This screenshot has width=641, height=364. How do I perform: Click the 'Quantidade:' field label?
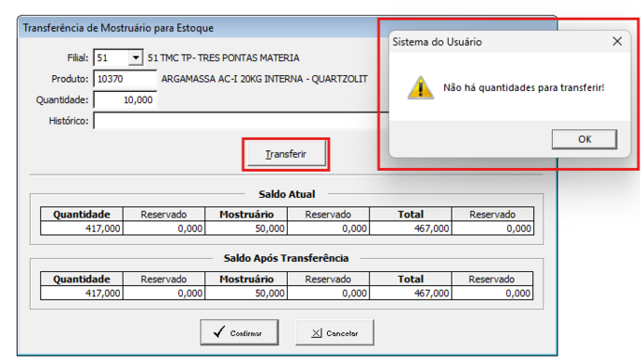[x=62, y=100]
